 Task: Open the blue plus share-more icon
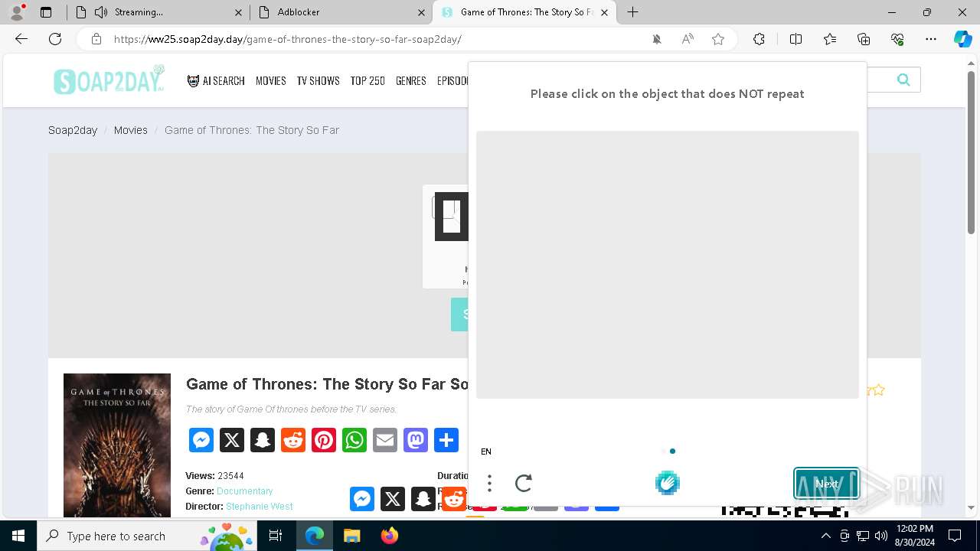pyautogui.click(x=446, y=440)
